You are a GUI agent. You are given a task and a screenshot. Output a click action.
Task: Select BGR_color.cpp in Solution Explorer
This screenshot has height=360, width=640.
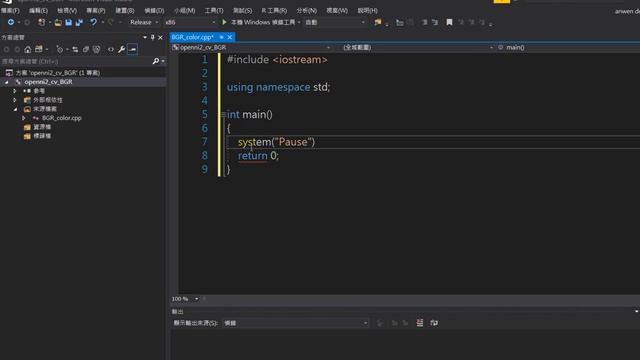[x=61, y=118]
